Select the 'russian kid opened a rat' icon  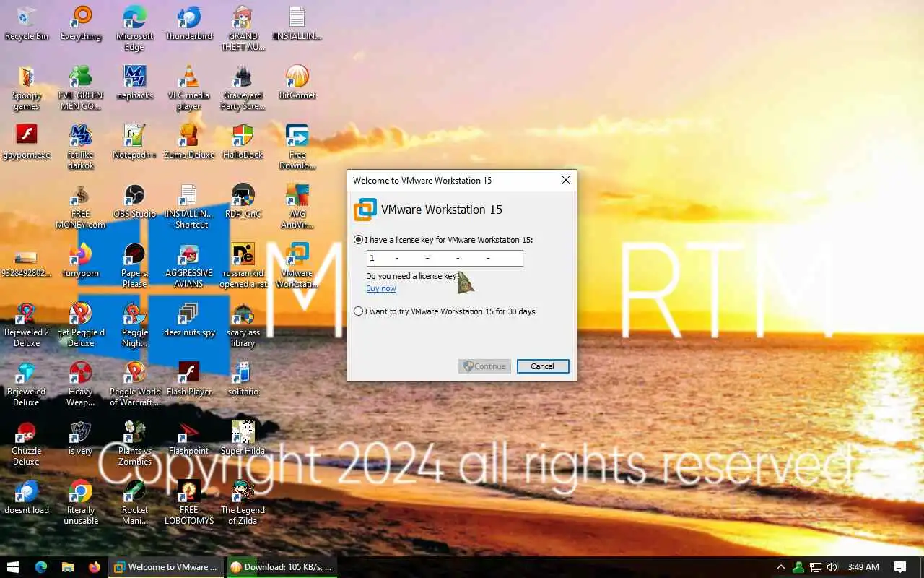tap(243, 265)
